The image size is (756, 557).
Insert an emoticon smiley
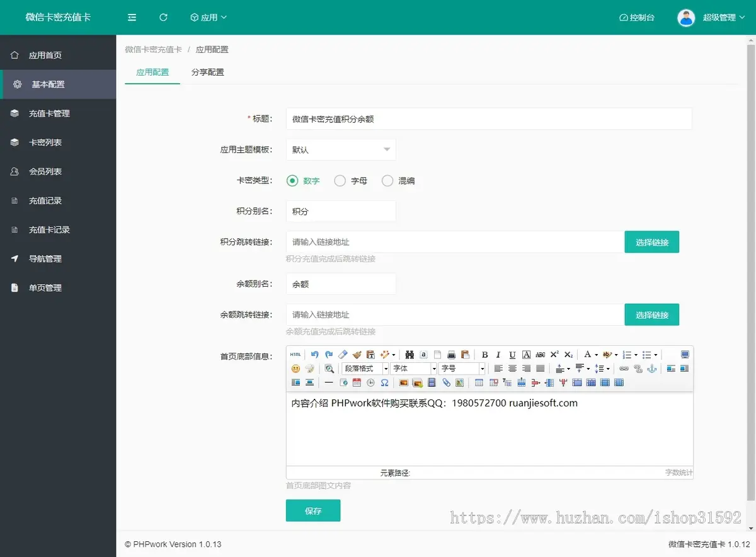295,369
